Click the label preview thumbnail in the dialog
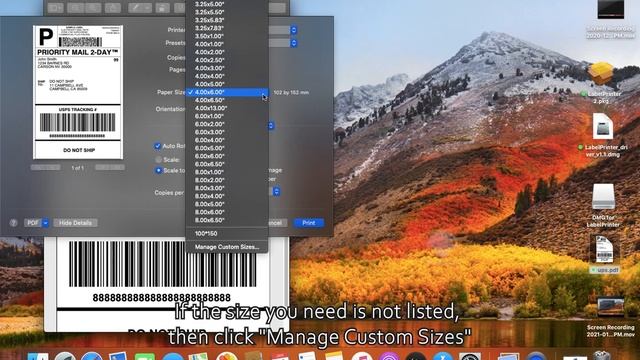This screenshot has width=640, height=360. point(78,92)
